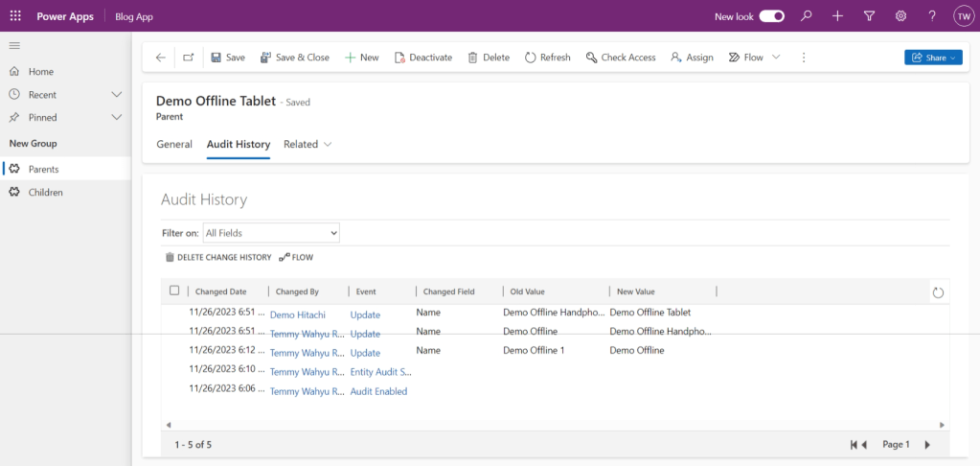This screenshot has width=980, height=466.
Task: Open the Audit Enabled event link
Action: pyautogui.click(x=378, y=391)
